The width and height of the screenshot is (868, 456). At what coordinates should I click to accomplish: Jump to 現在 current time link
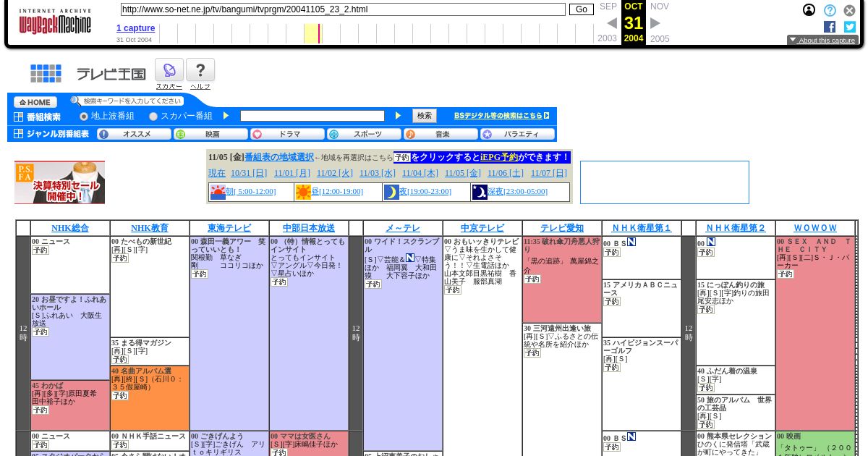click(x=217, y=173)
